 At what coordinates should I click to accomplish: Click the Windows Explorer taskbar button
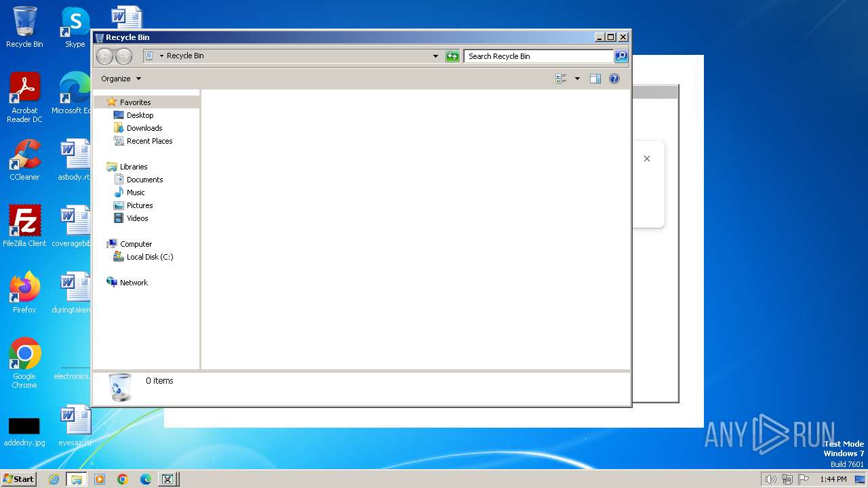(x=76, y=479)
